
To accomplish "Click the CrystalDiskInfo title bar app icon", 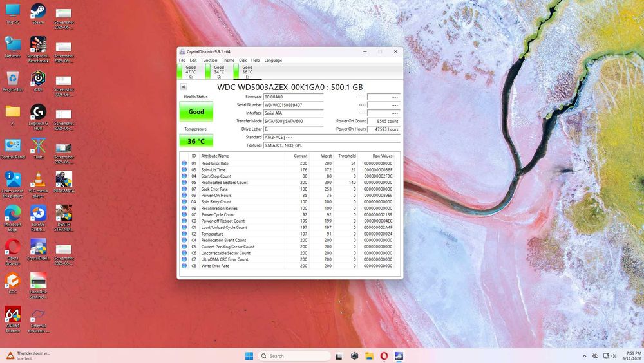I will (182, 51).
